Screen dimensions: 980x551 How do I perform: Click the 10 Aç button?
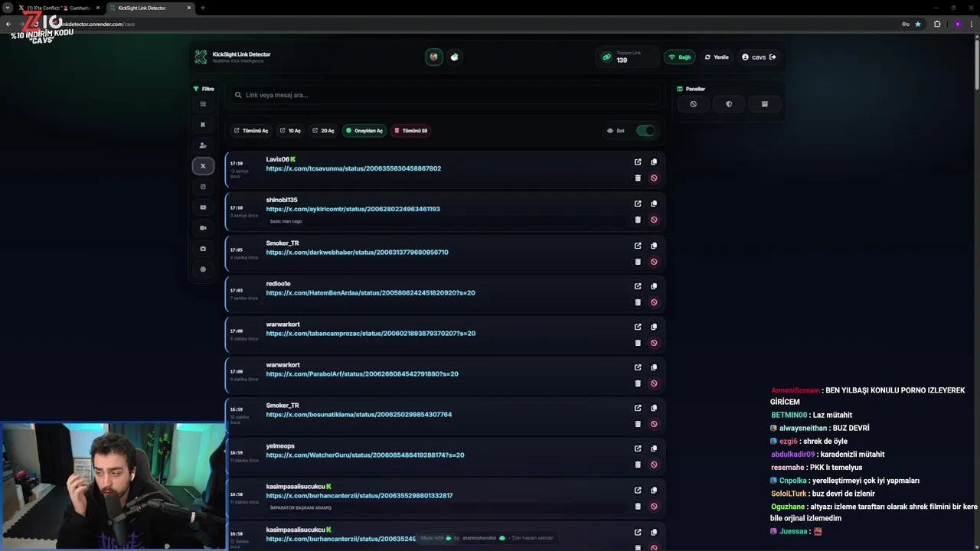(x=290, y=131)
